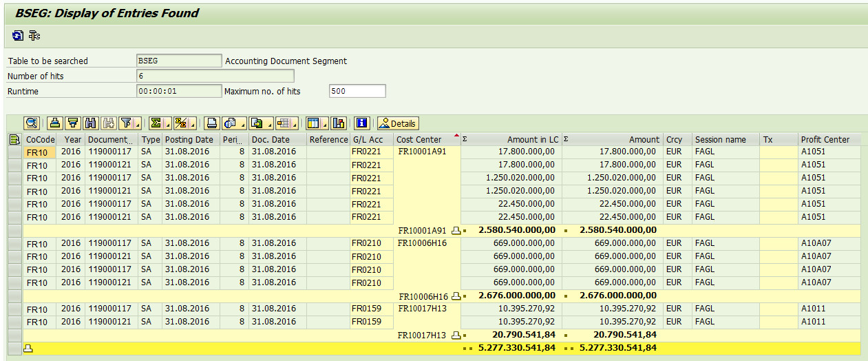Click the Details magnifier icon in ALV toolbar
The image size is (868, 361).
click(32, 123)
